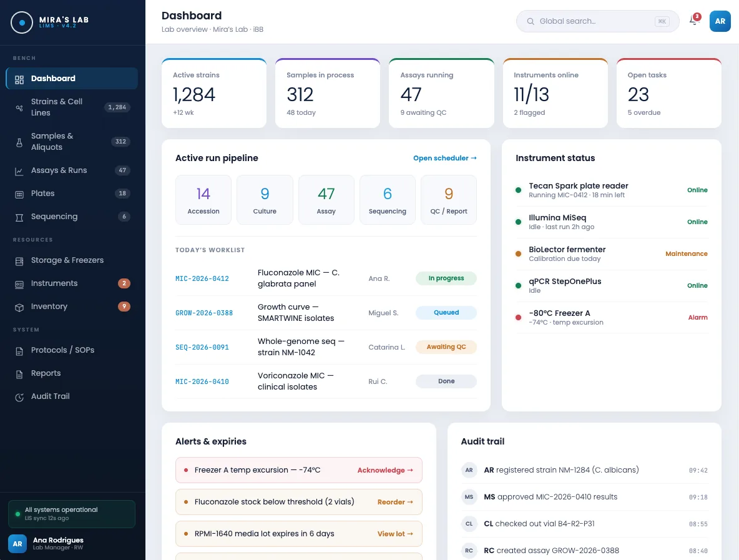The height and width of the screenshot is (560, 739).
Task: Open Assays & Runs page
Action: (x=72, y=170)
